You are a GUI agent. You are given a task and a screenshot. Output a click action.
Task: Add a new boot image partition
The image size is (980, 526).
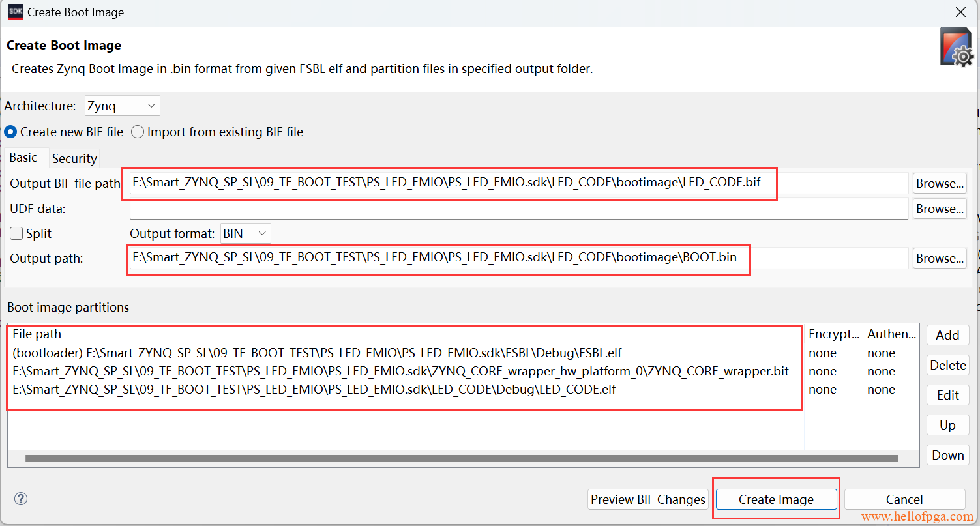pos(947,335)
